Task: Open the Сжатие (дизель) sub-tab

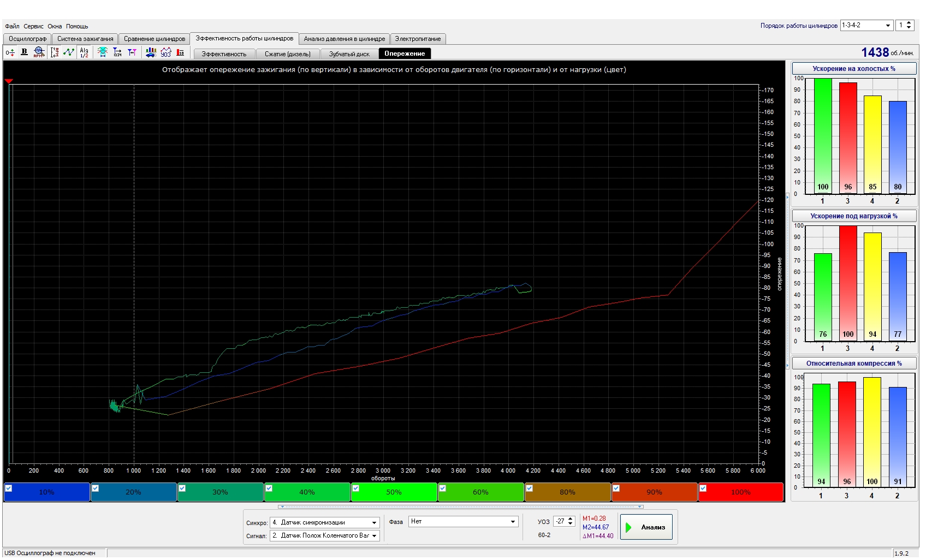Action: 288,53
